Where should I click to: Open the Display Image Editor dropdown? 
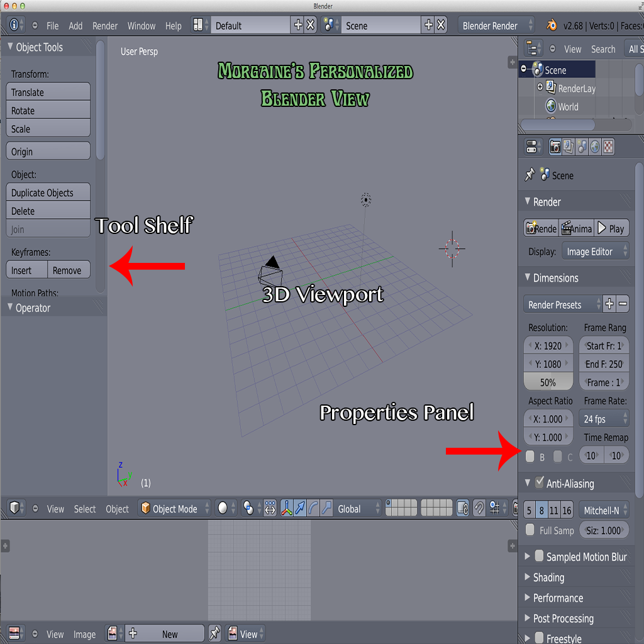click(595, 251)
